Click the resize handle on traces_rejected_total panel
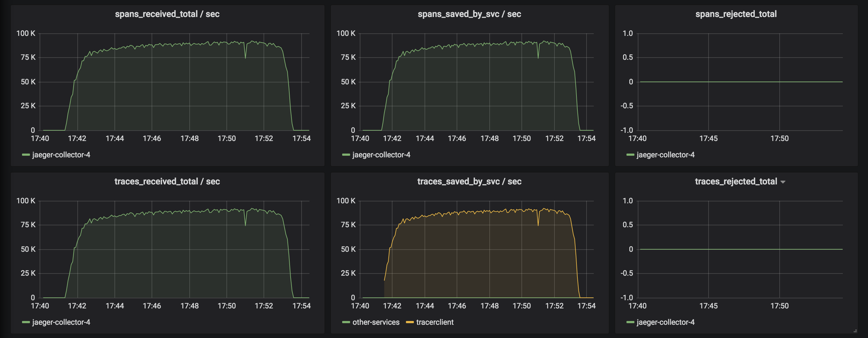 855,331
